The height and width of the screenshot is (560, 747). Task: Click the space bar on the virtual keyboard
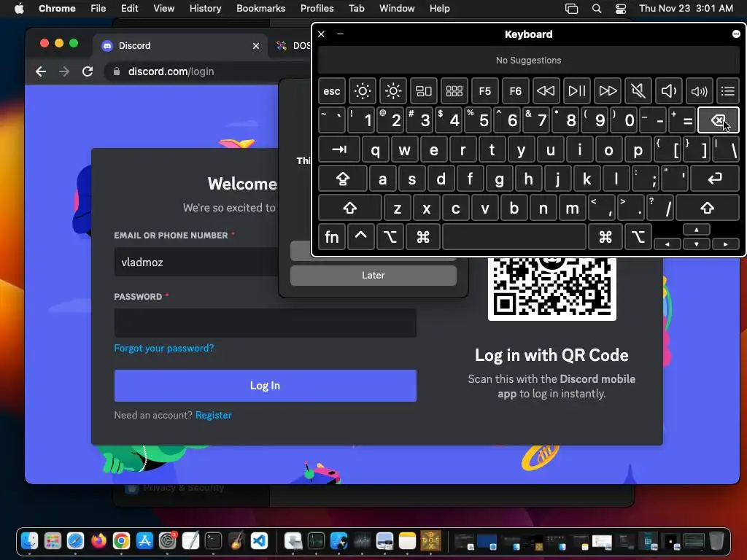[x=514, y=237]
